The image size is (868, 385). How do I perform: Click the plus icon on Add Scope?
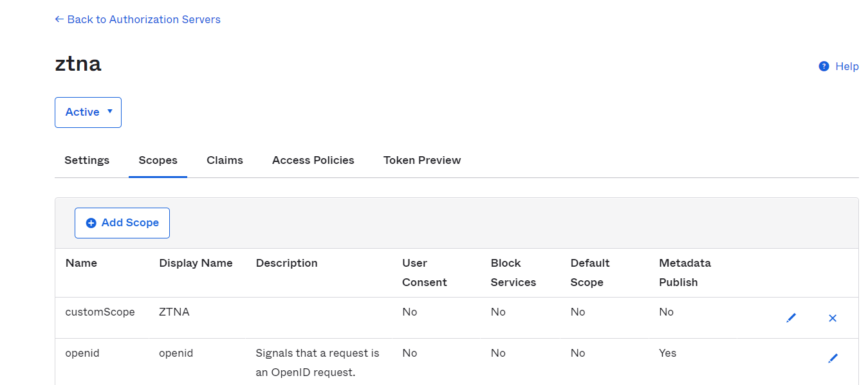(x=91, y=223)
